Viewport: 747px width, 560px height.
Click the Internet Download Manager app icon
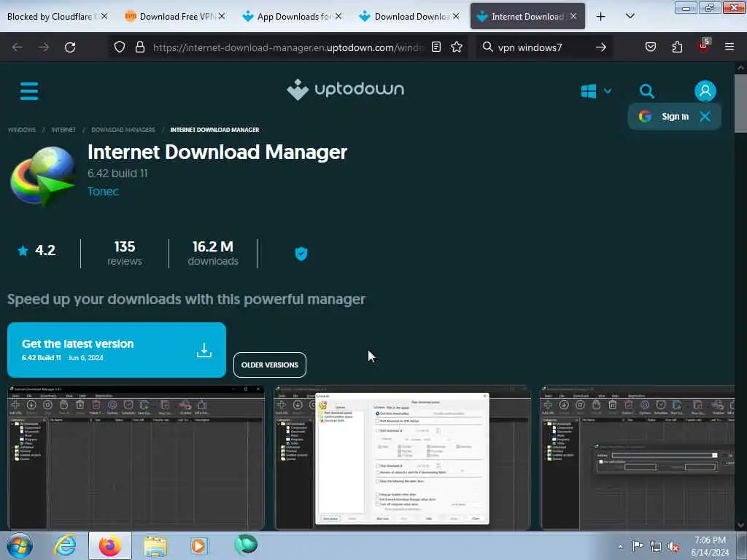click(x=43, y=176)
